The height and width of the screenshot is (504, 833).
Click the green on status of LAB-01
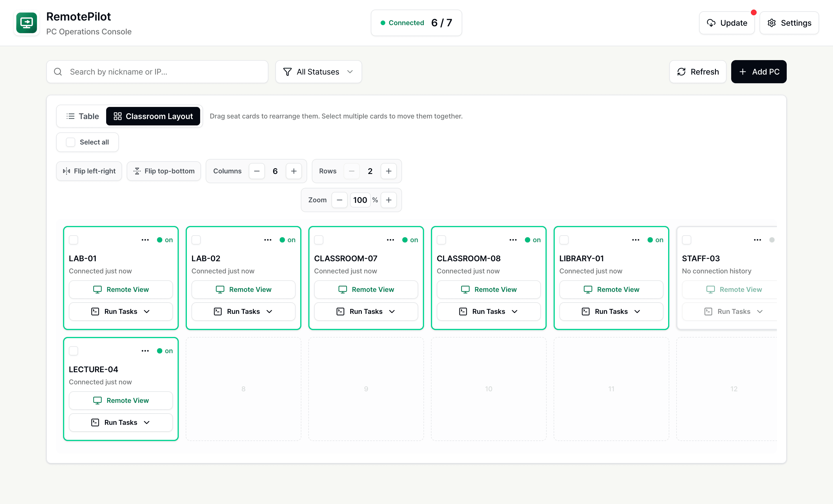coord(165,240)
